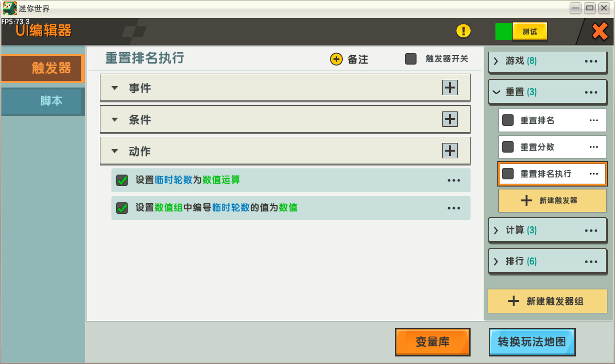Click the plus icon in 事件 section

point(450,88)
